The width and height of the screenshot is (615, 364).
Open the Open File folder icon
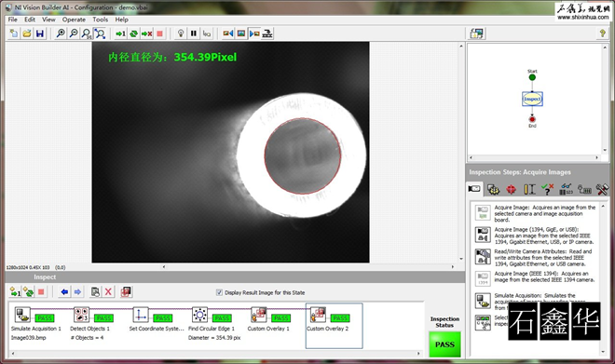(27, 34)
